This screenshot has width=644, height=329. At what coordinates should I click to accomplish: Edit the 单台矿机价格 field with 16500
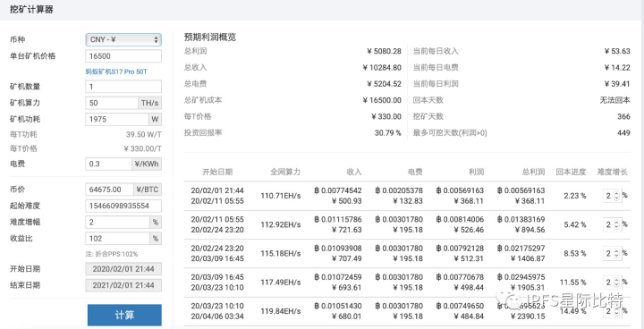point(123,56)
